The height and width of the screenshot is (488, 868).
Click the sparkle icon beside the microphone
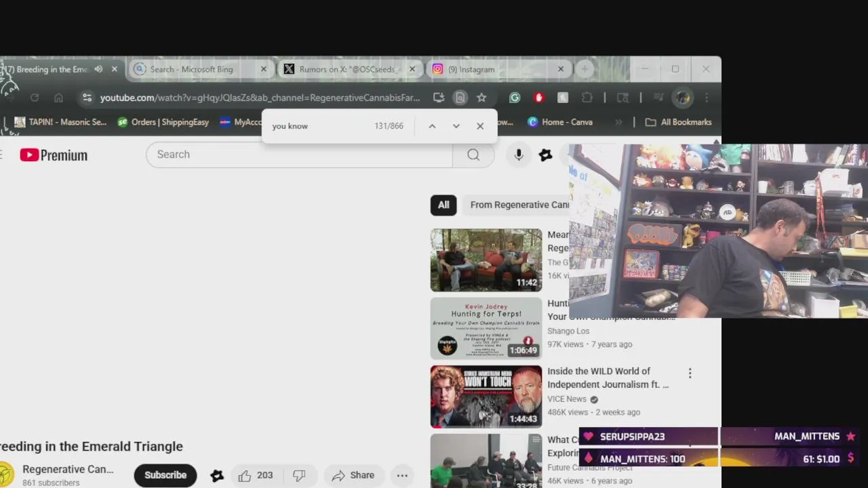[546, 155]
